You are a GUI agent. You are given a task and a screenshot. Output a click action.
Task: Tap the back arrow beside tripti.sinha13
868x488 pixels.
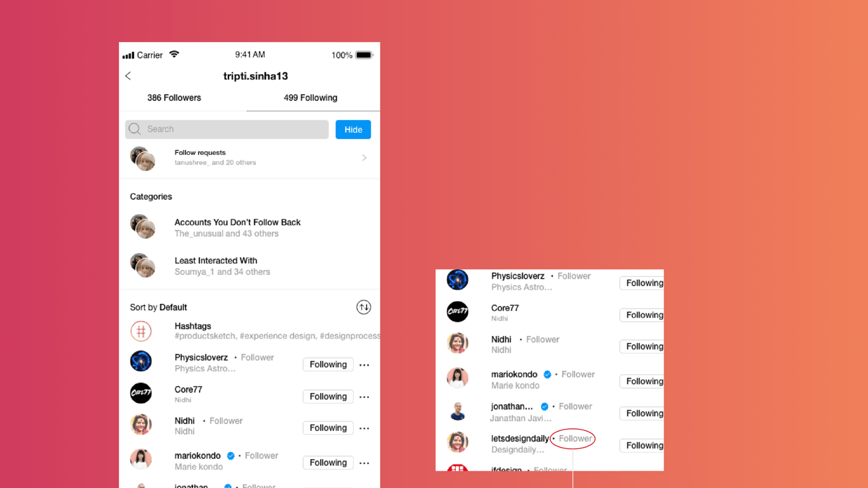(128, 76)
